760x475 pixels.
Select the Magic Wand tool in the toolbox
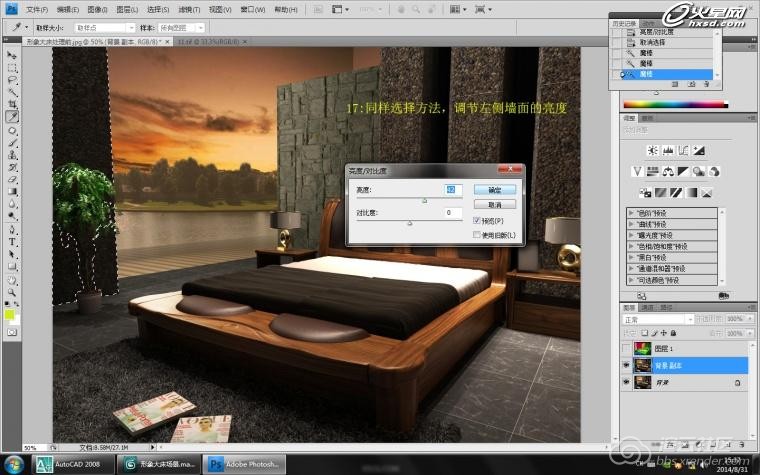[12, 92]
